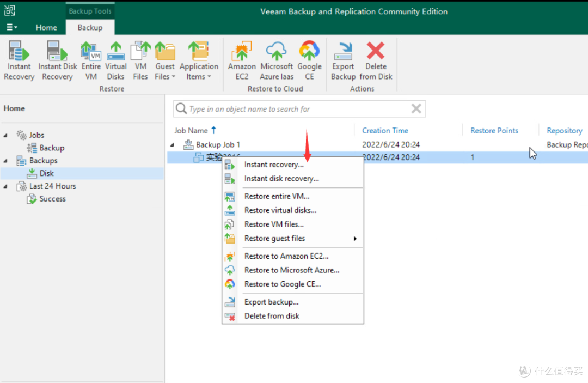Select Disk under Backups
588x383 pixels.
[x=46, y=173]
